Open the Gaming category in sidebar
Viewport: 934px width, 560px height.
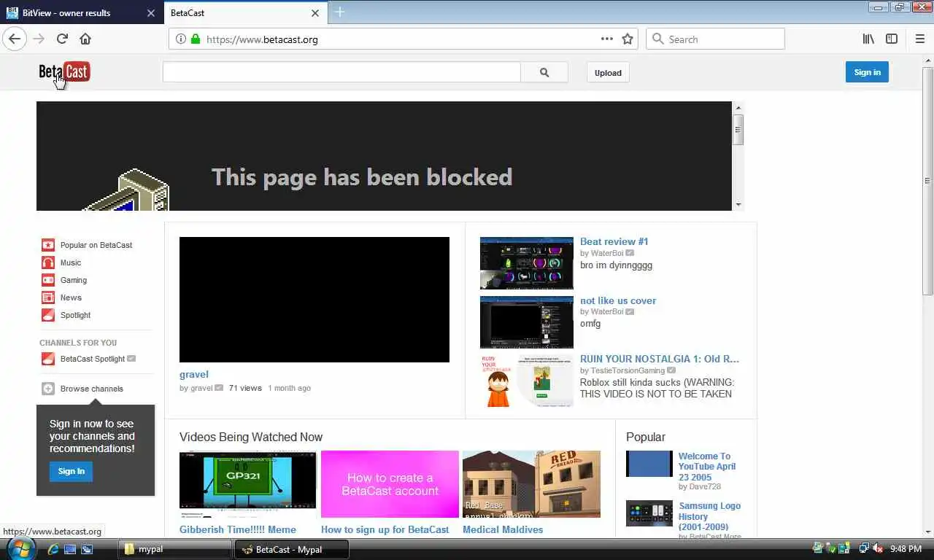(74, 280)
